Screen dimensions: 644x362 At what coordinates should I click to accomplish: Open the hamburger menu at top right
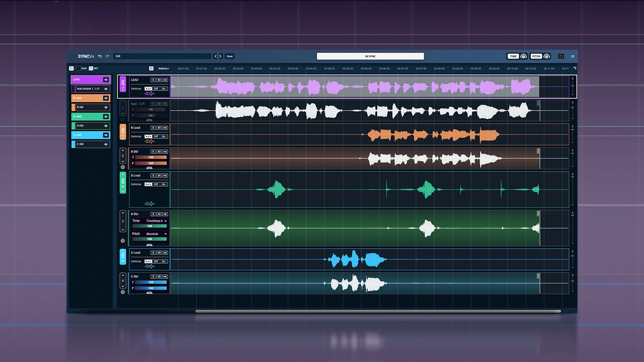pyautogui.click(x=573, y=56)
